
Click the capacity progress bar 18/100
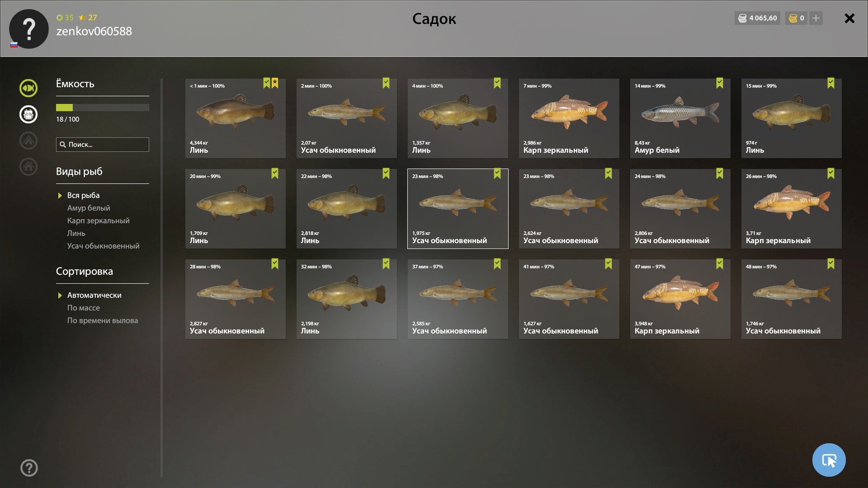point(103,108)
